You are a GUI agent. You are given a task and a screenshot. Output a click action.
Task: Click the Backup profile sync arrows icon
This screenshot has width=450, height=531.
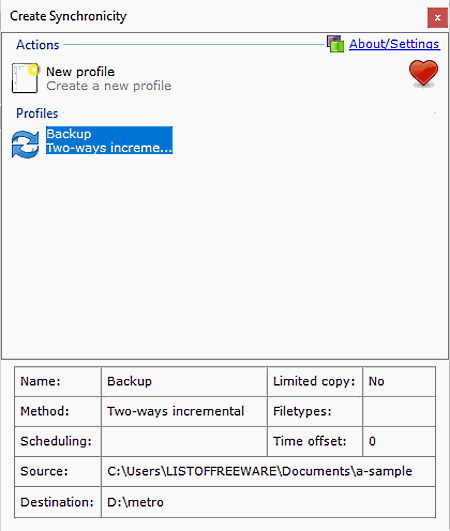[25, 144]
